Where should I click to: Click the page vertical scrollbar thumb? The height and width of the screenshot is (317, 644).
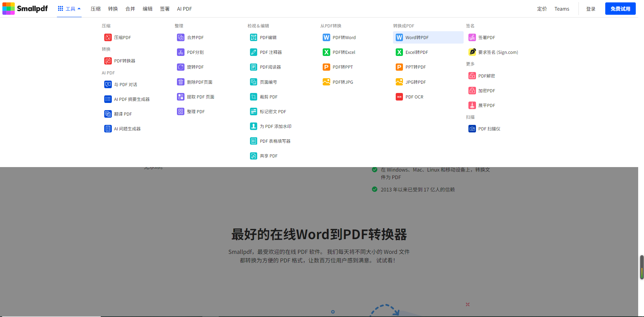click(642, 267)
